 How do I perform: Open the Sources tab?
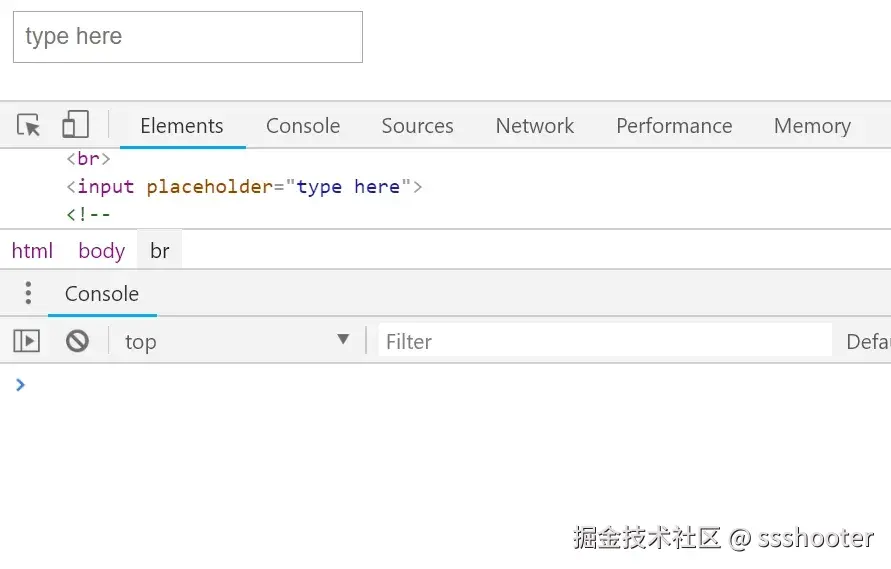pos(417,126)
